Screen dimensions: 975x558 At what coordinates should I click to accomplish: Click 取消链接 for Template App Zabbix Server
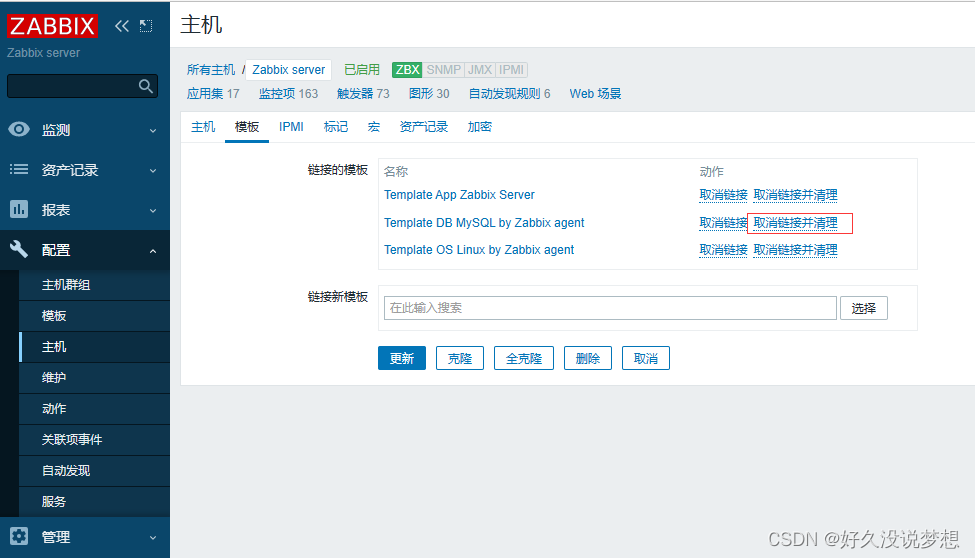(x=723, y=195)
